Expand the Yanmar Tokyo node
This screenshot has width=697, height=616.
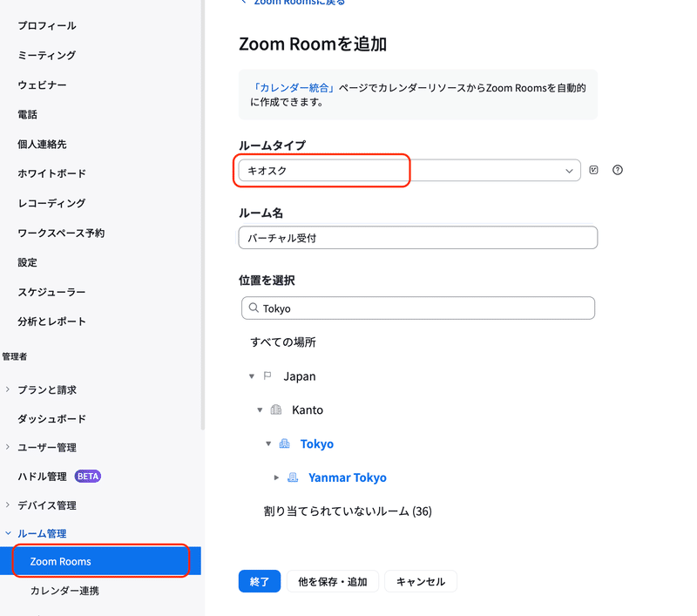click(276, 477)
